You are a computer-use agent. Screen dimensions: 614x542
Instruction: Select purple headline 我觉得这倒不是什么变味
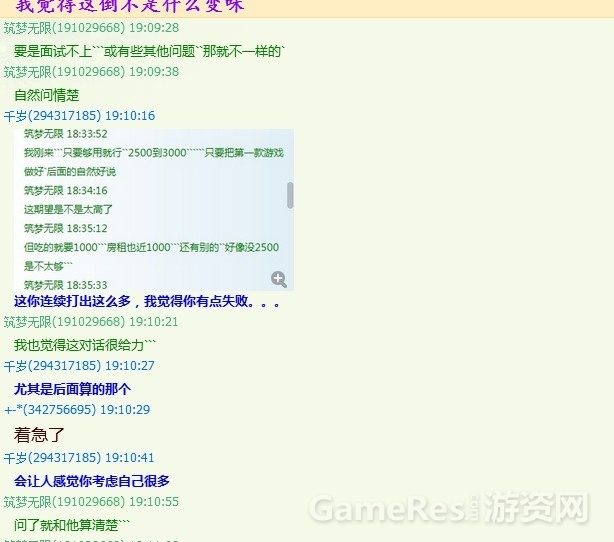tap(130, 6)
